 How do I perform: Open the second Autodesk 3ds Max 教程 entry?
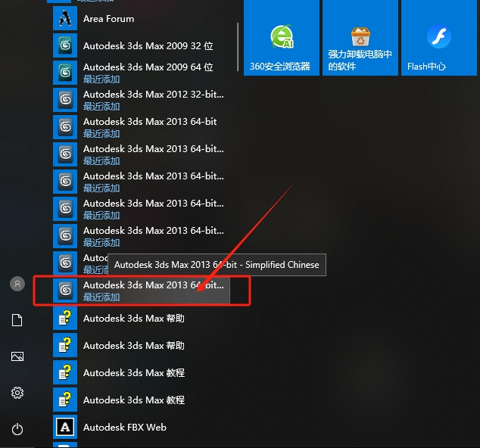(x=133, y=400)
